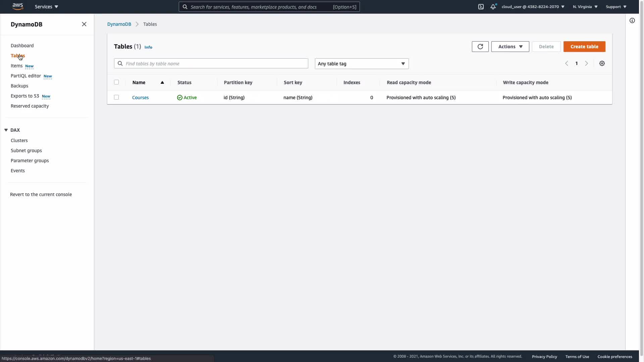
Task: Open table preferences gear icon
Action: [x=602, y=63]
